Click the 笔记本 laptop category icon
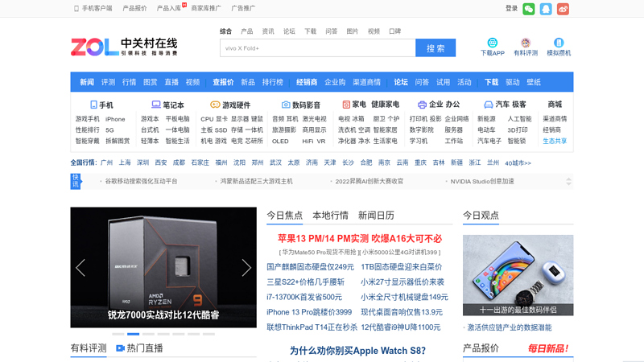Image resolution: width=644 pixels, height=362 pixels. [x=155, y=105]
